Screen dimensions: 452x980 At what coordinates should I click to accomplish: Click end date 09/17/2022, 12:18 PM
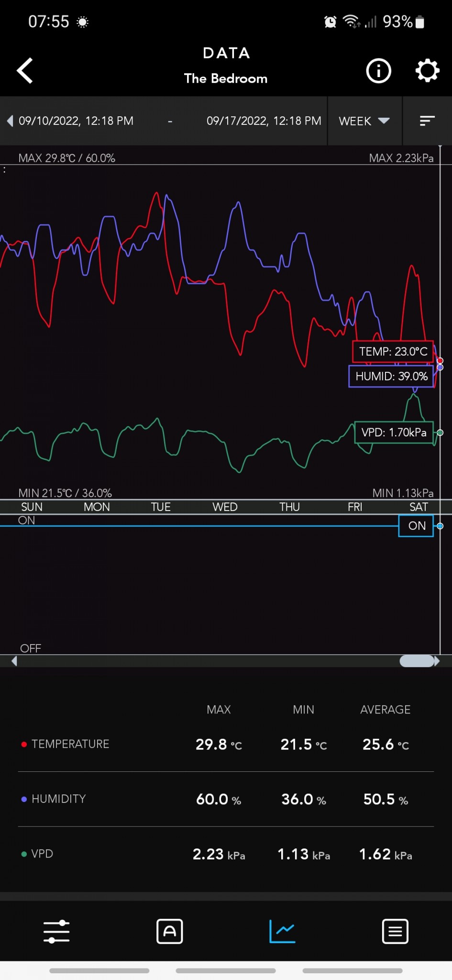click(x=264, y=121)
